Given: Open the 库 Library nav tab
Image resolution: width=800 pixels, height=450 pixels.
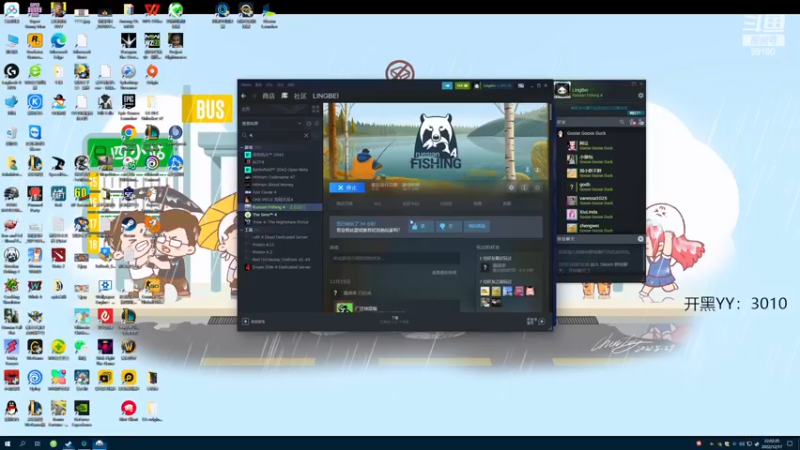Looking at the screenshot, I should pyautogui.click(x=285, y=96).
